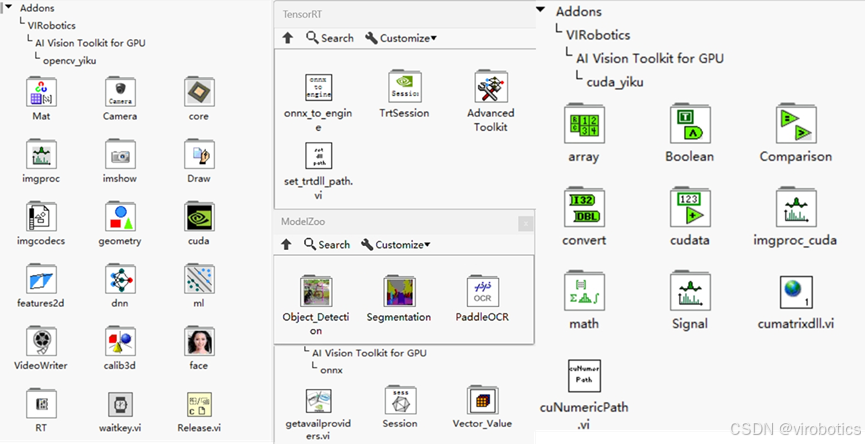Open the cudata palette folder

click(x=690, y=208)
